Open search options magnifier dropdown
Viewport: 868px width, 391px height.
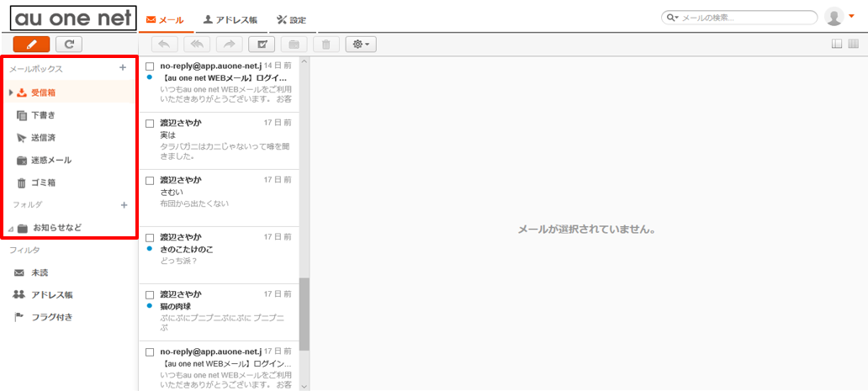[672, 18]
